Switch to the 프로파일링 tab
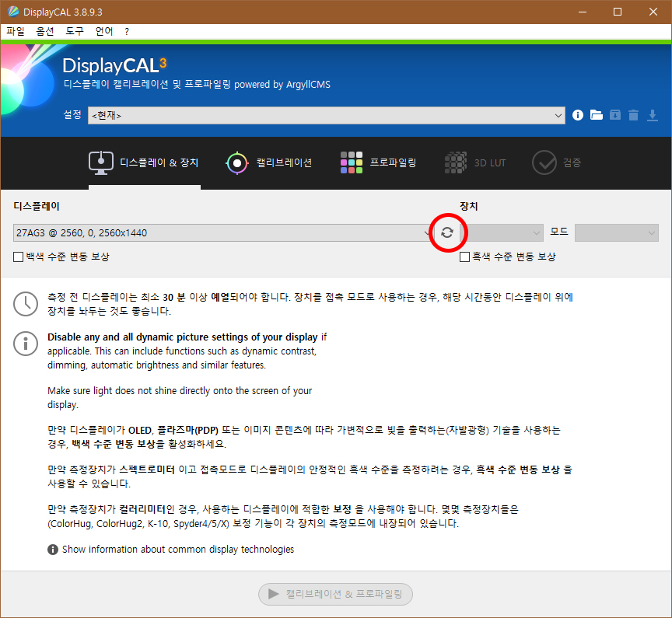This screenshot has height=618, width=672. (379, 162)
